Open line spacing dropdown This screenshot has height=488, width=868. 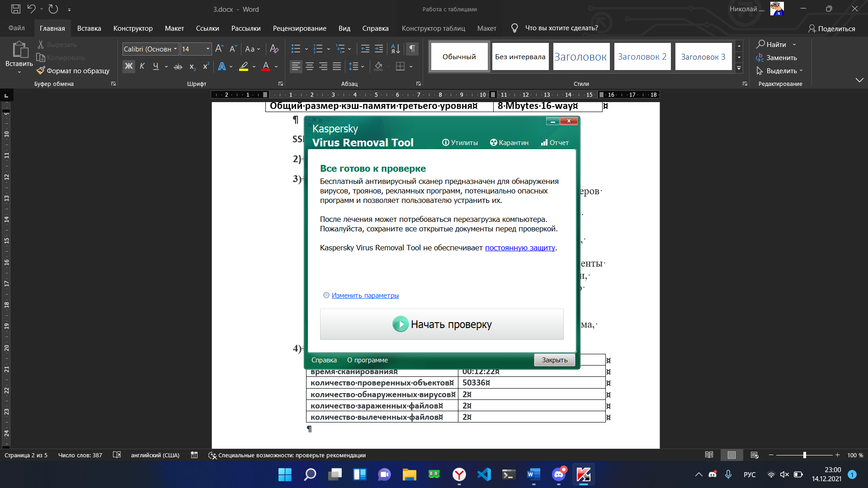pos(356,66)
